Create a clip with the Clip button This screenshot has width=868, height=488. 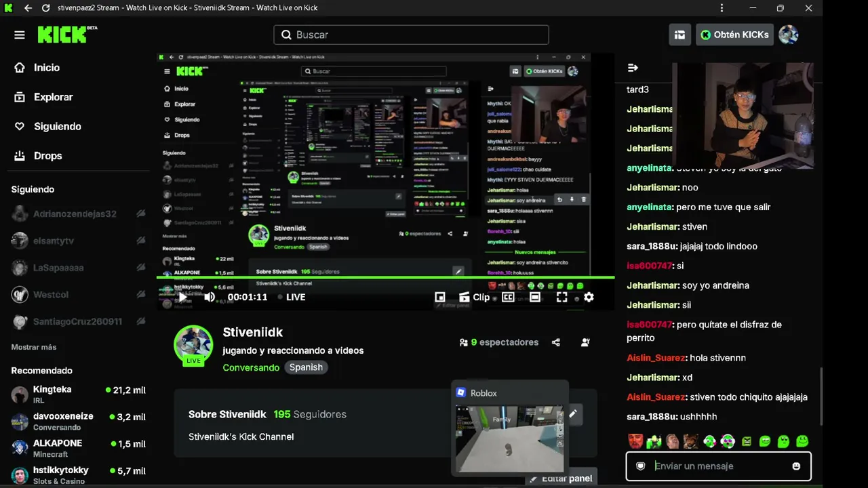point(475,297)
